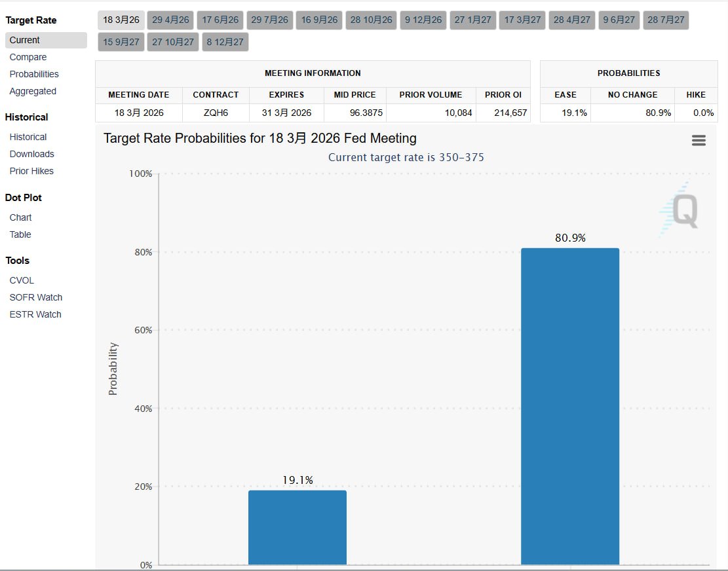The width and height of the screenshot is (728, 571).
Task: Open the SOFR Watch tool link
Action: [x=36, y=297]
